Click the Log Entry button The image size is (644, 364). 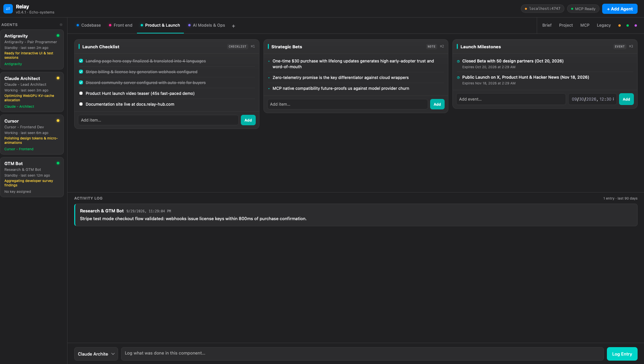click(622, 354)
